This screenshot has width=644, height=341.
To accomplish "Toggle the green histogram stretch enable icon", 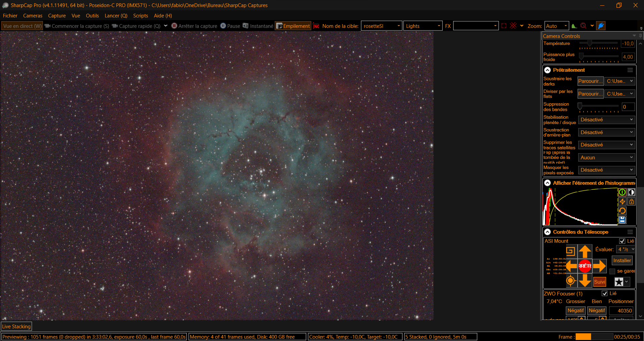I will [x=622, y=192].
